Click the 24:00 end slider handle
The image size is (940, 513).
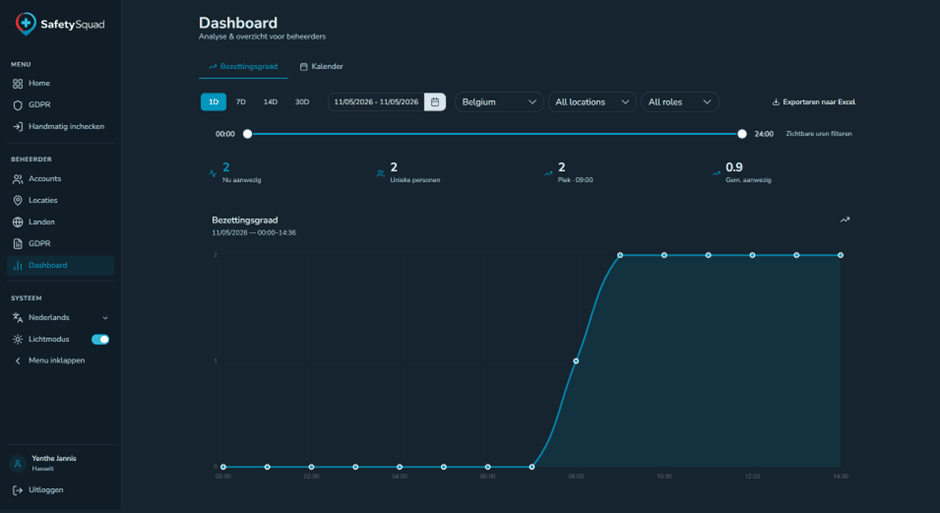click(742, 134)
